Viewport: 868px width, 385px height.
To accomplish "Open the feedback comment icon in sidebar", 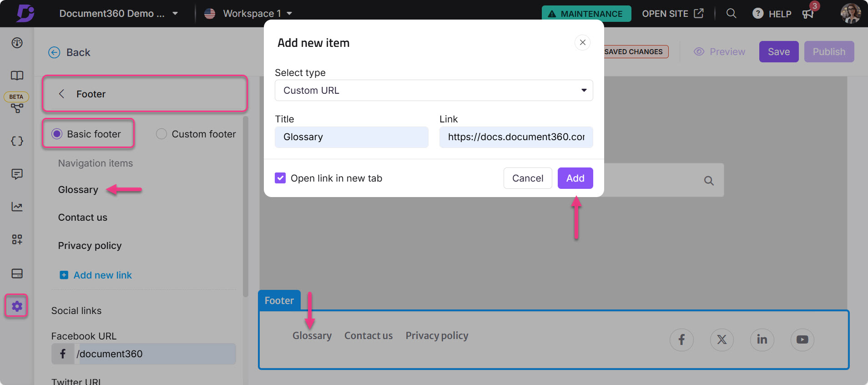I will [17, 174].
